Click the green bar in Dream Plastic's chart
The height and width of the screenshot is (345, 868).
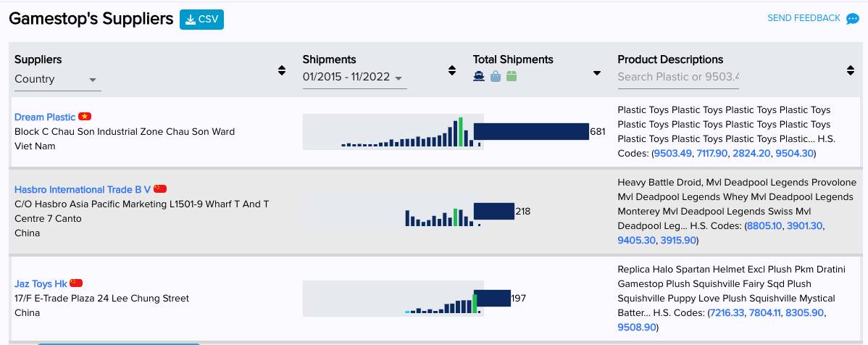(x=461, y=133)
